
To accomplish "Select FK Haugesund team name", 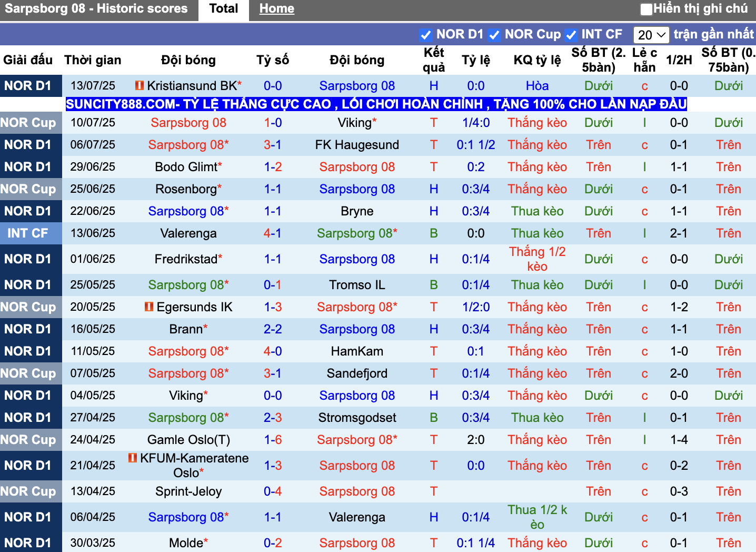I will point(357,145).
